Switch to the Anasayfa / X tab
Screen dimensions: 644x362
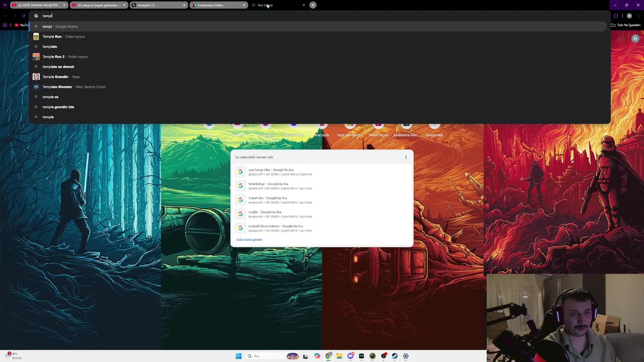point(158,5)
